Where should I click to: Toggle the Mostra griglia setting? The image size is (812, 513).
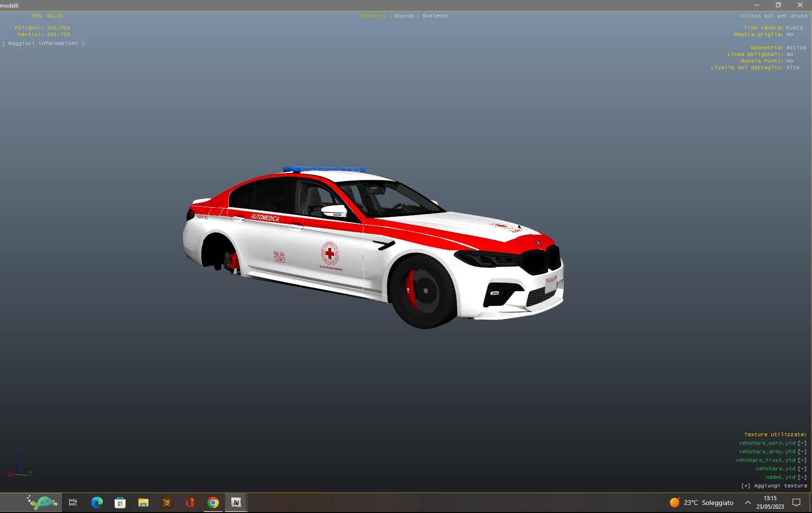(x=789, y=35)
